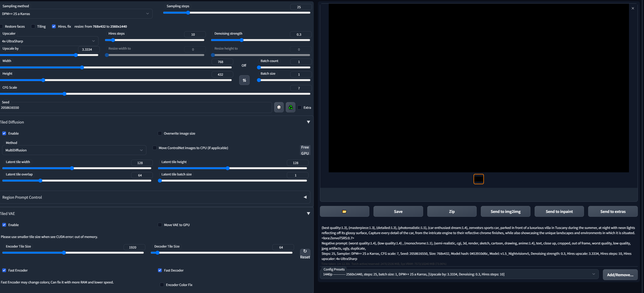This screenshot has height=293, width=644.
Task: Click the green recycle seed icon
Action: 290,107
